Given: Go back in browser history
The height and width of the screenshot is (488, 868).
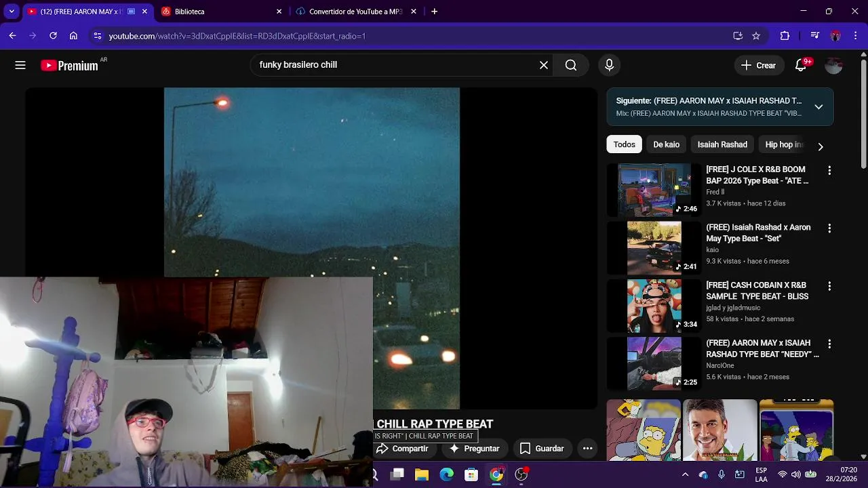Looking at the screenshot, I should pos(13,36).
